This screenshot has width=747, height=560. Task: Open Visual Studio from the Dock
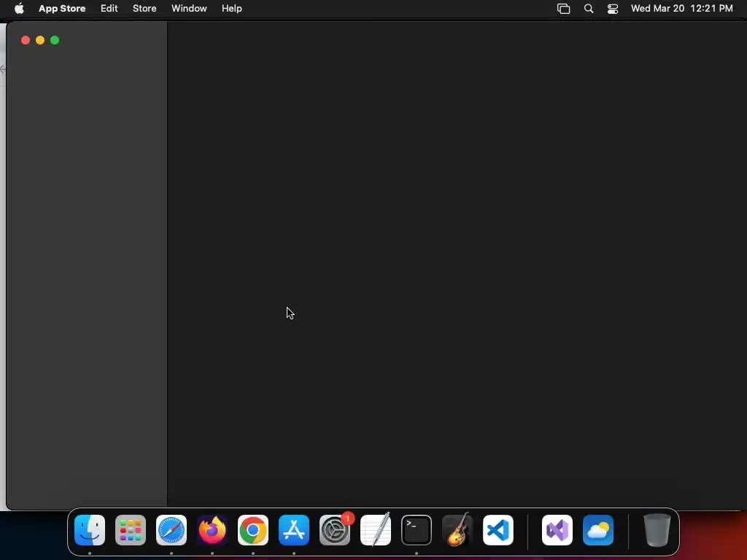click(557, 530)
